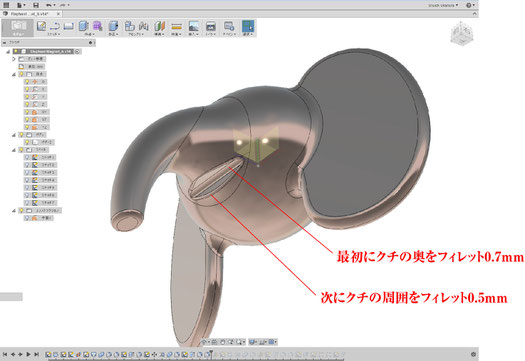
Task: Open the Viewports icon in navigation bar
Action: point(272,342)
